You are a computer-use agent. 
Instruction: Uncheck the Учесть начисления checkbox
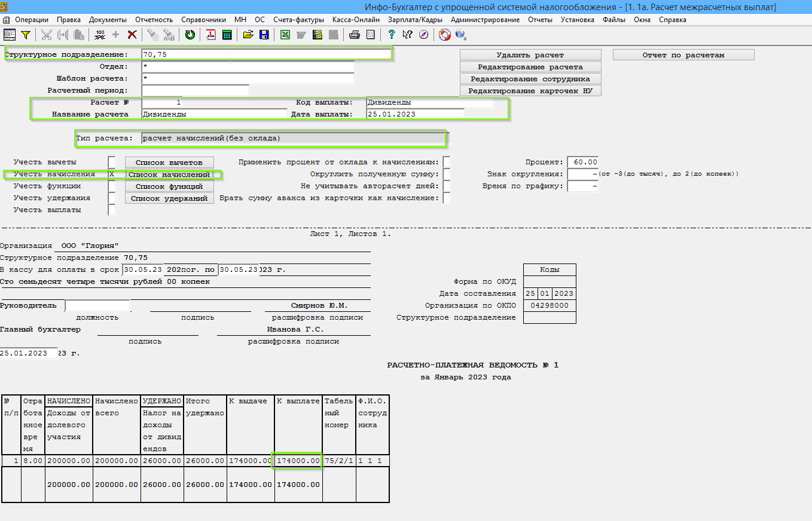112,174
